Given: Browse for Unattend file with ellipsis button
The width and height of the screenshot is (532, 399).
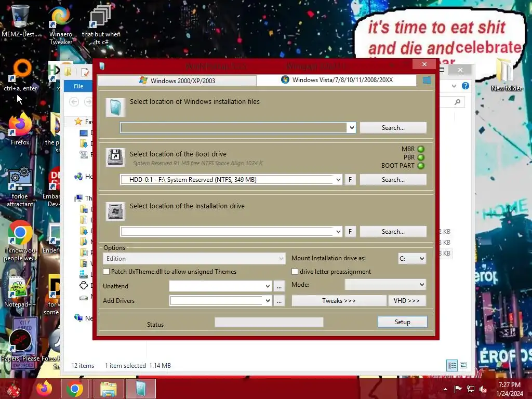Looking at the screenshot, I should pyautogui.click(x=279, y=286).
